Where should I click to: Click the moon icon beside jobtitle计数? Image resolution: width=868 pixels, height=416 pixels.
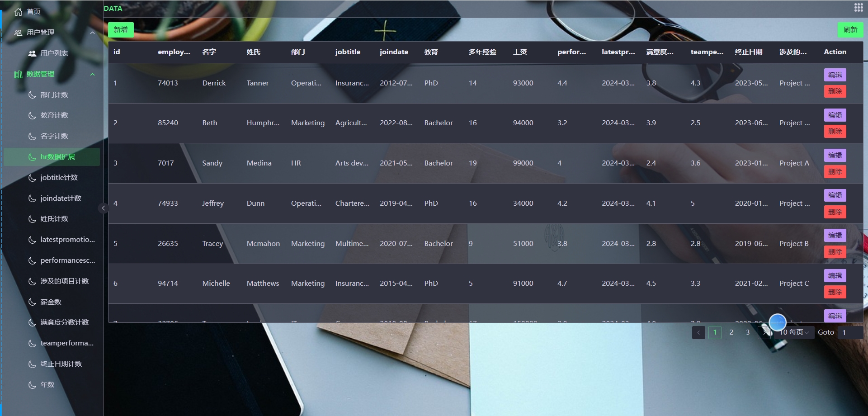(32, 178)
